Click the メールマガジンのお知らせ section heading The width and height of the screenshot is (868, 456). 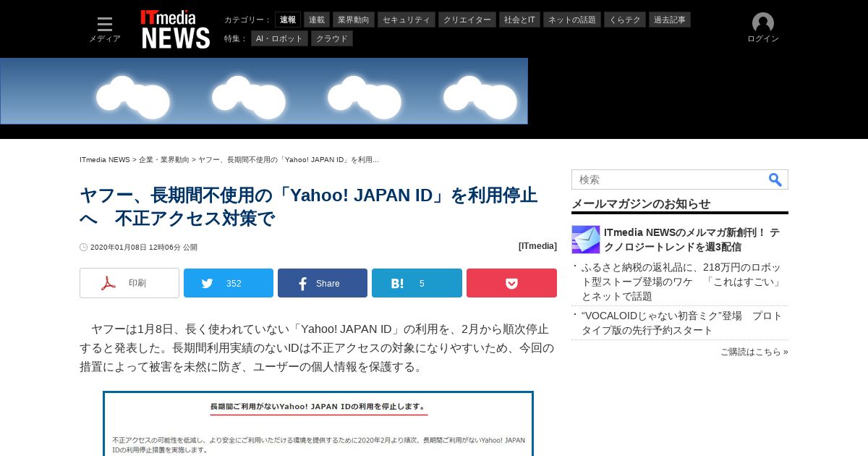click(x=641, y=203)
